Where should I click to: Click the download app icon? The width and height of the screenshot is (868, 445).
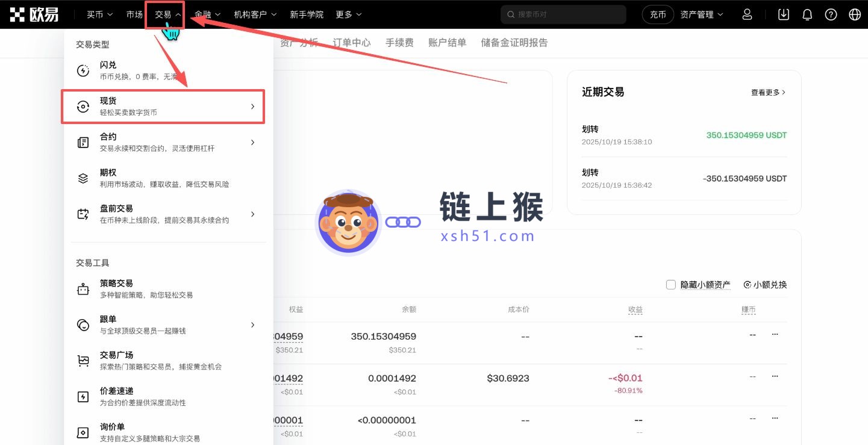coord(783,14)
